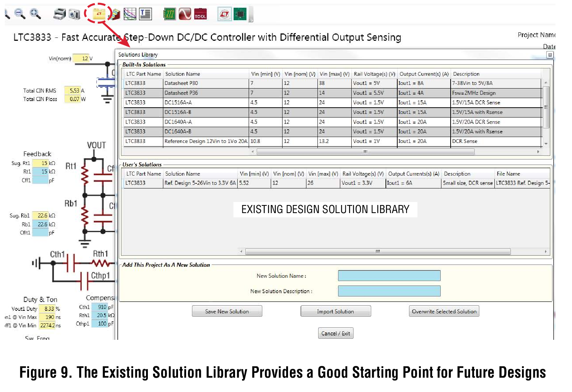572x392 pixels.
Task: Click the User's Solutions horizontal scrollbar
Action: (x=377, y=252)
